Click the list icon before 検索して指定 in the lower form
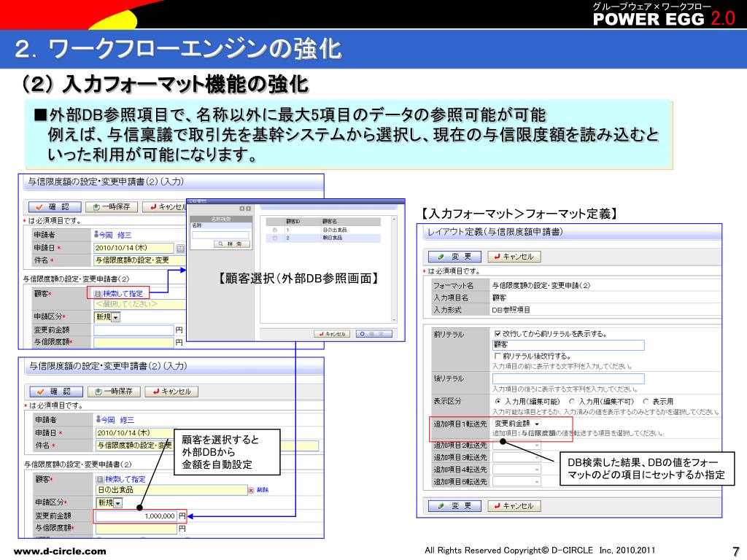747x560 pixels. click(x=100, y=479)
